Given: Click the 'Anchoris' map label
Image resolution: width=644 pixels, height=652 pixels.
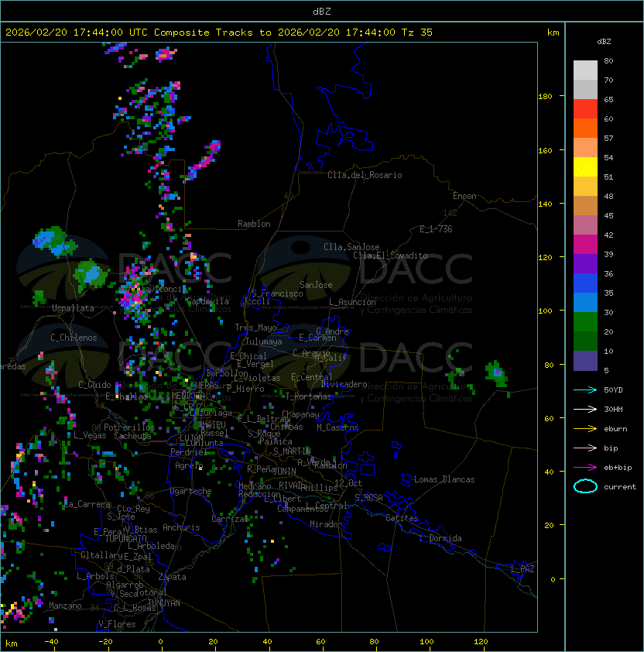Looking at the screenshot, I should (181, 527).
